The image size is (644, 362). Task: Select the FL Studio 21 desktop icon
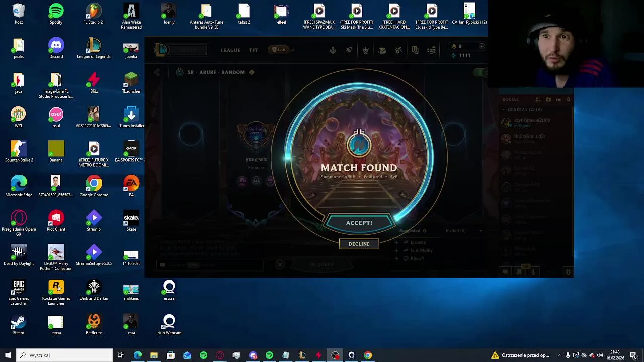click(94, 14)
